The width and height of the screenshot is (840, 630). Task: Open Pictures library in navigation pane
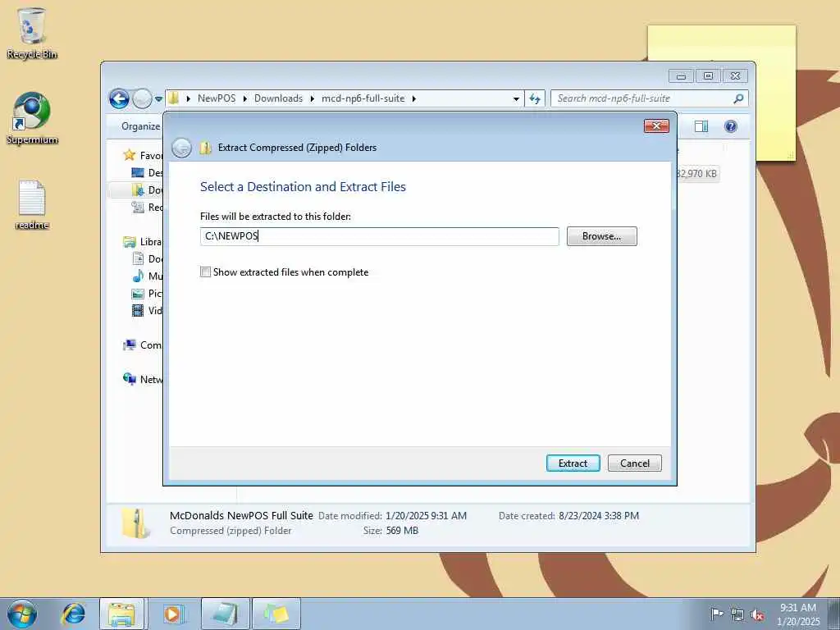click(x=148, y=293)
